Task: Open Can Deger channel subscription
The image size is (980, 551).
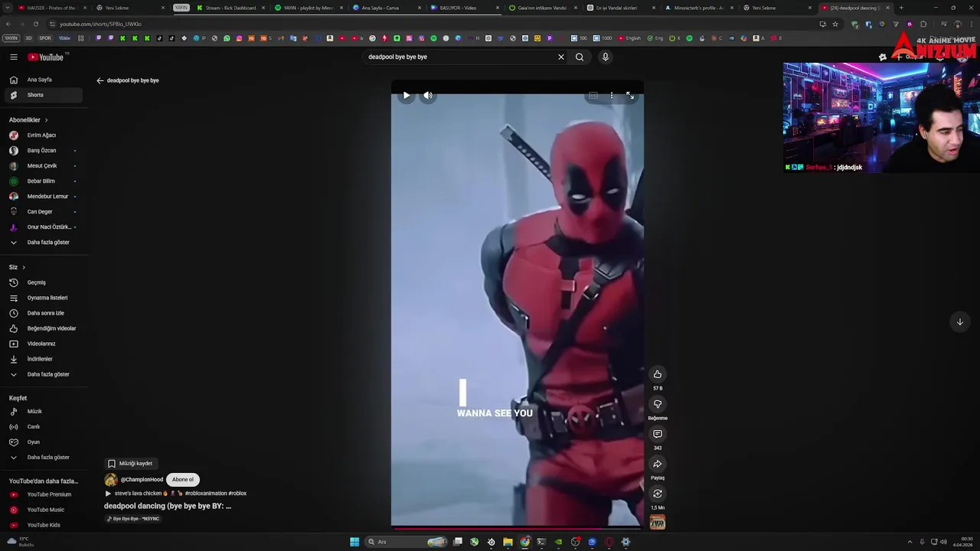Action: coord(43,212)
